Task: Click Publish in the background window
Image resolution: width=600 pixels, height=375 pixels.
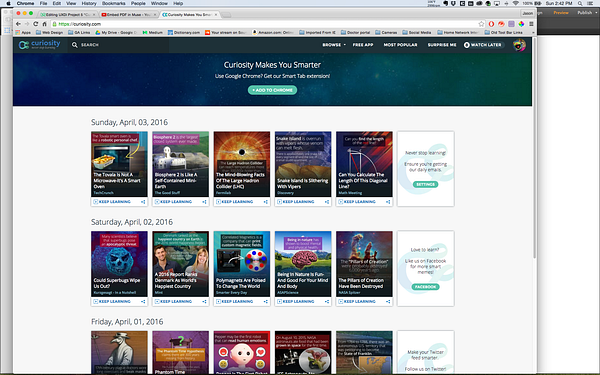Action: 585,13
